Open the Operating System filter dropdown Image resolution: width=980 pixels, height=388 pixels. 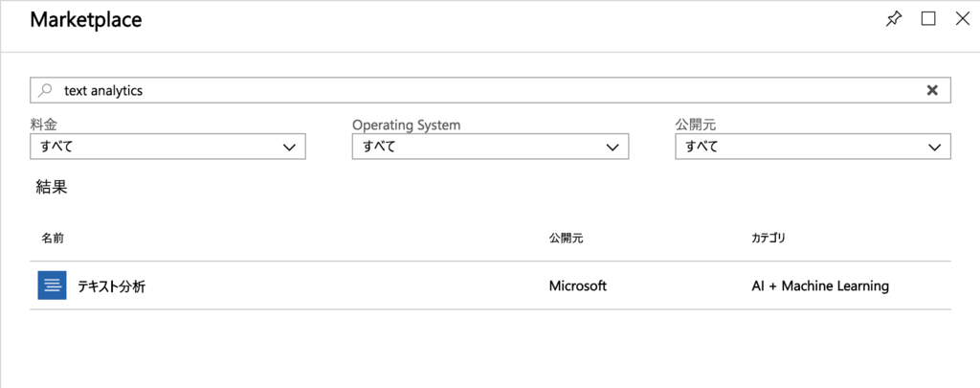tap(490, 147)
